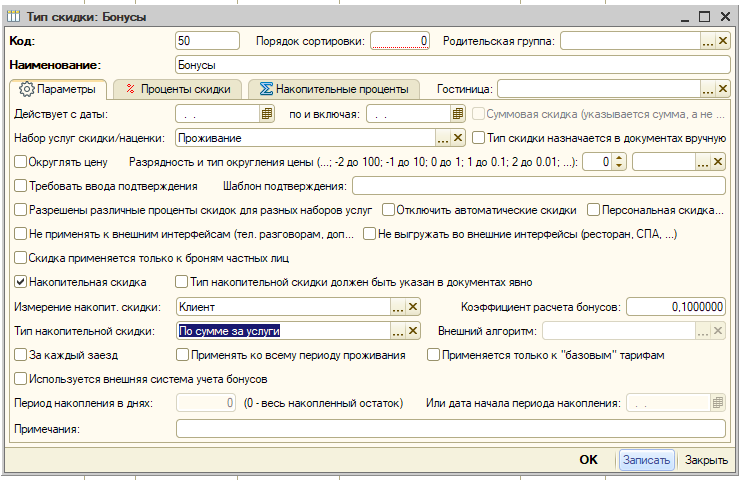Screen dimensions: 743x480
Task: Enable Отключить автоматические скидки
Action: [389, 210]
